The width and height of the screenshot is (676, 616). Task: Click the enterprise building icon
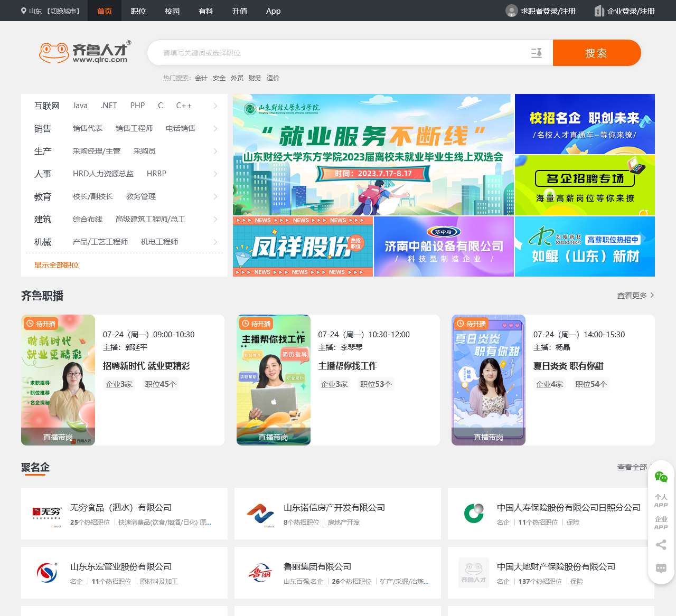599,11
